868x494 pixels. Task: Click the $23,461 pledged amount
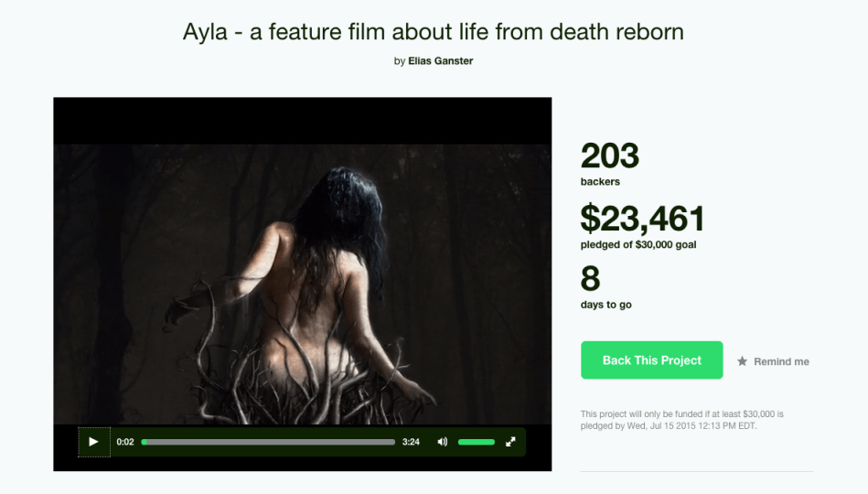click(642, 219)
